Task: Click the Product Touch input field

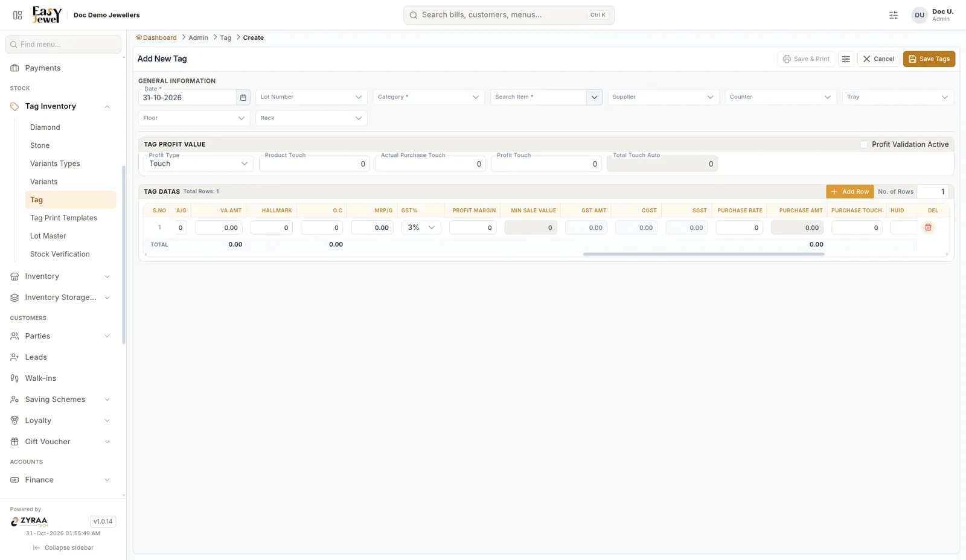Action: 314,164
